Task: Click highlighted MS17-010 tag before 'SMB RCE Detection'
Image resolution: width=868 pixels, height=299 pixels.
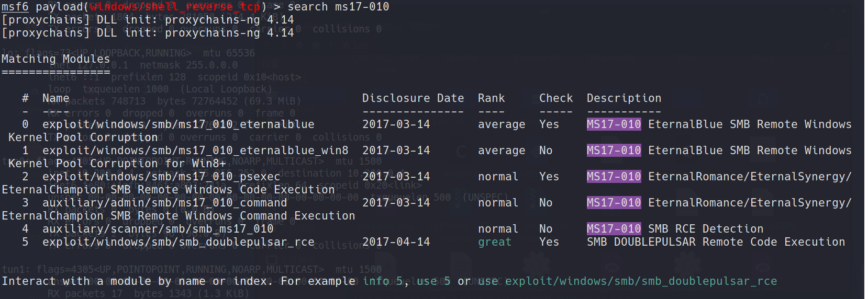Action: click(614, 229)
